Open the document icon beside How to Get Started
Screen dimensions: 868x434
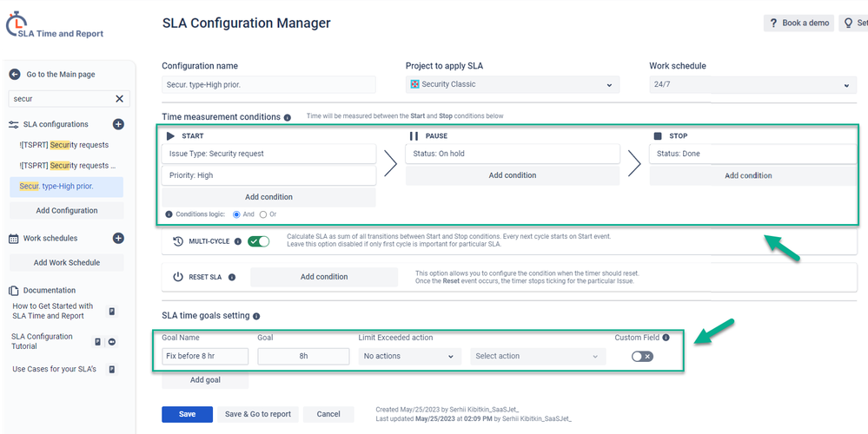[112, 312]
